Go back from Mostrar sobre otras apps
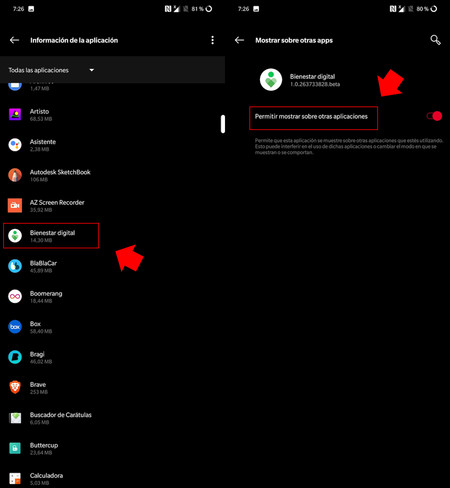This screenshot has height=488, width=450. pyautogui.click(x=239, y=40)
